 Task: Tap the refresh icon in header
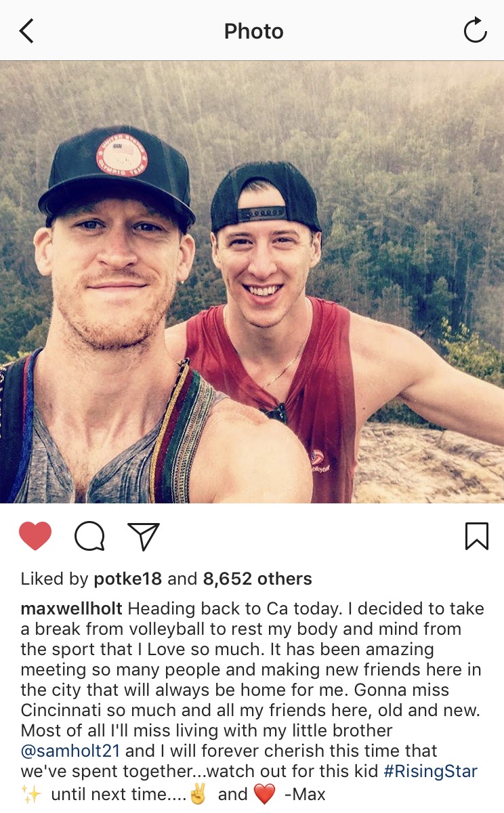[475, 30]
